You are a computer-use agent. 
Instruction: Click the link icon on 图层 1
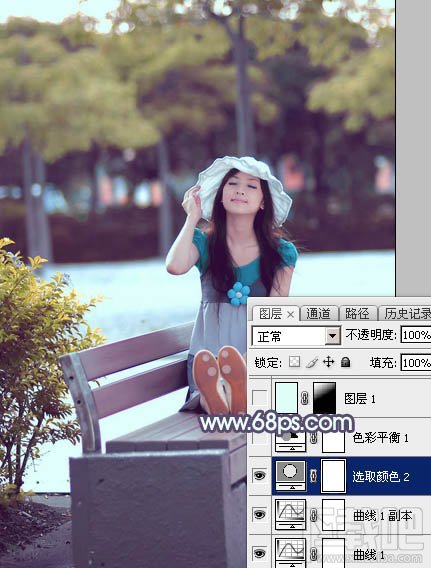(x=305, y=398)
